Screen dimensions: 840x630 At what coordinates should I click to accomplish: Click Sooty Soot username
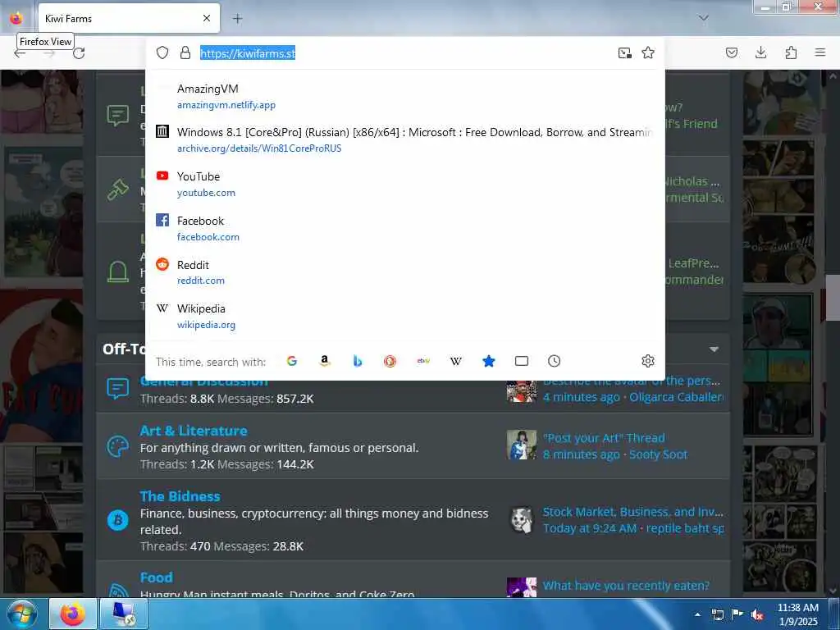[658, 454]
